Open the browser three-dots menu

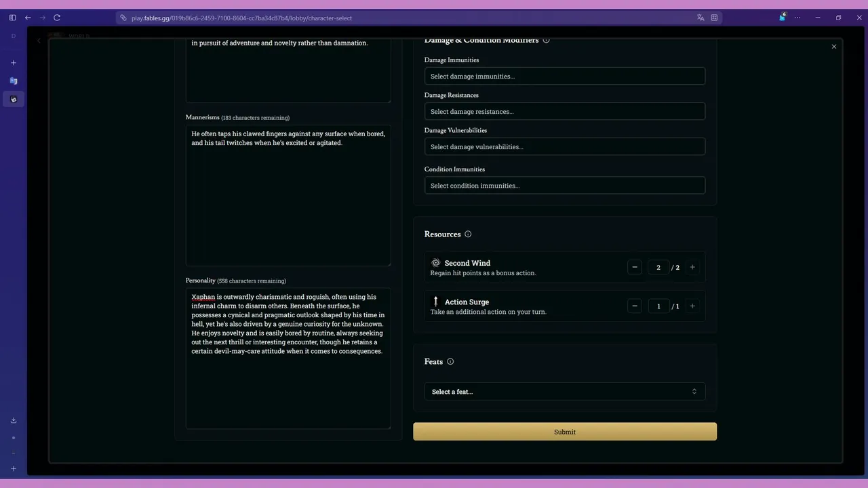pyautogui.click(x=797, y=18)
